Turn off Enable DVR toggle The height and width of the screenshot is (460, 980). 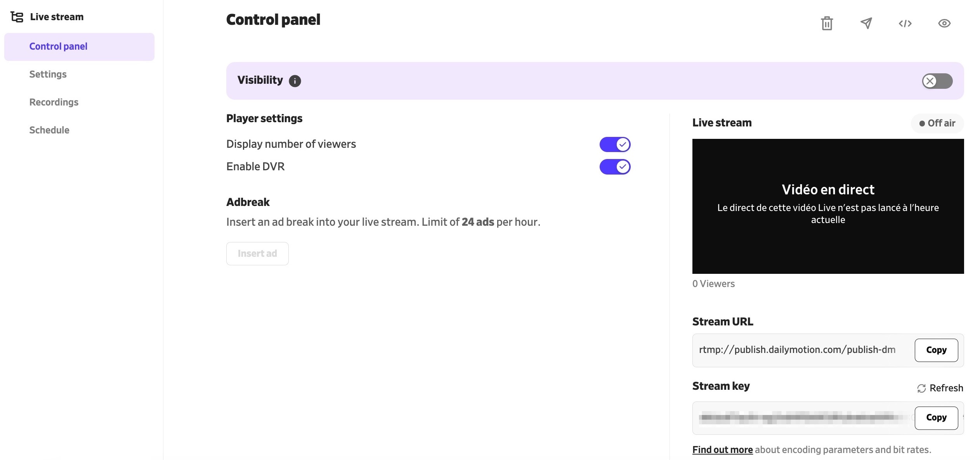tap(615, 167)
